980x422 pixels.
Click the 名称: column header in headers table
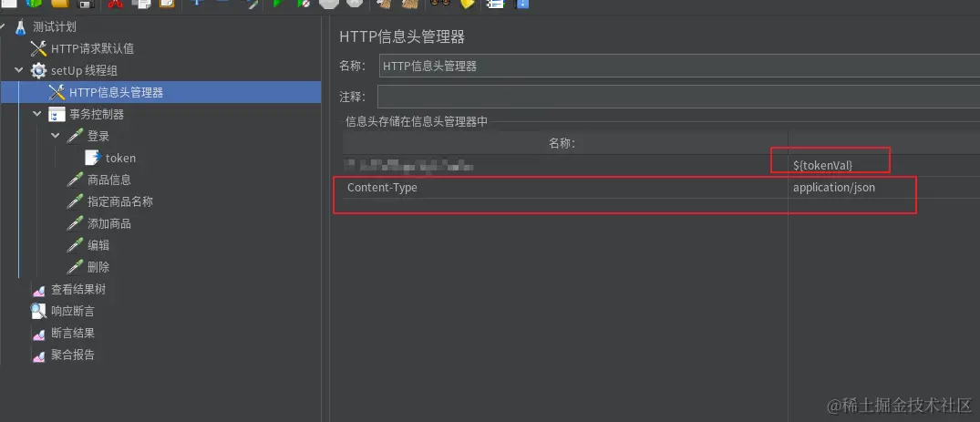pos(565,144)
